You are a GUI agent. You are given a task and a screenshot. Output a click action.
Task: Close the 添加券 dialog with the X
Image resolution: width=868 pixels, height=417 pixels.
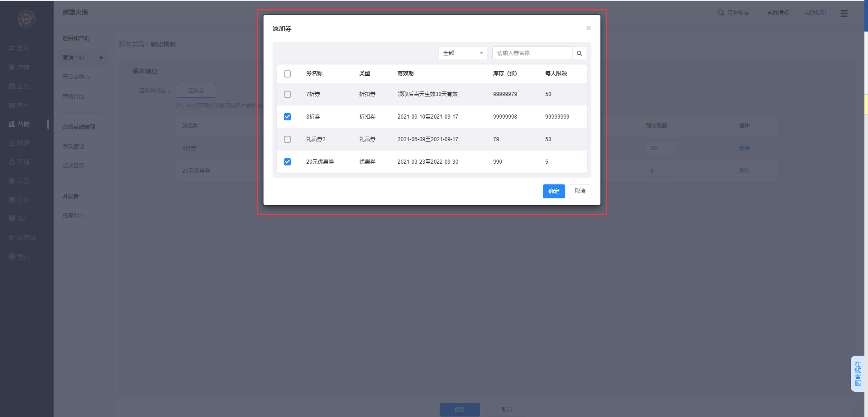588,28
